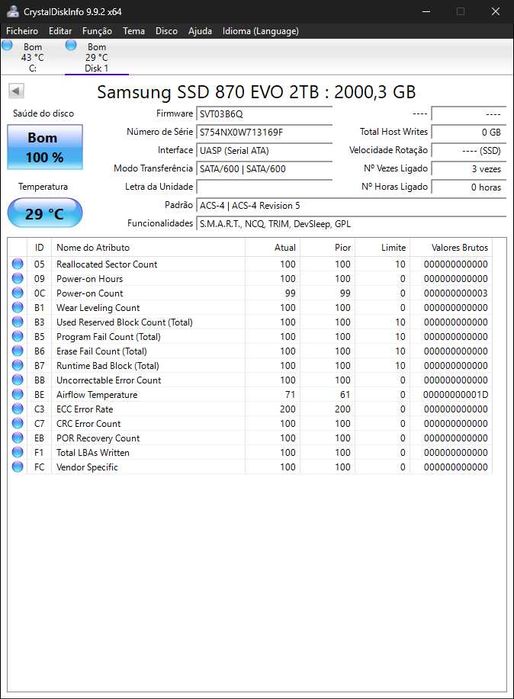Open the Disco menu

pyautogui.click(x=166, y=31)
